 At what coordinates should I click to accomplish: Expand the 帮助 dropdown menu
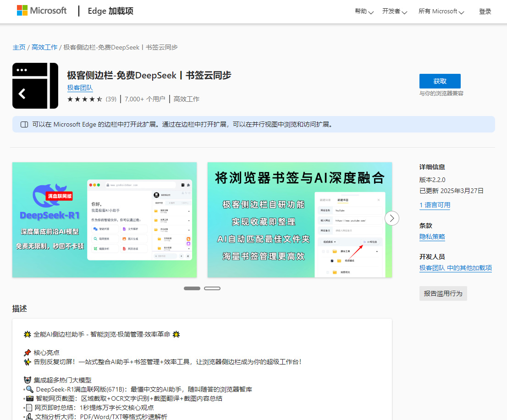pos(364,11)
